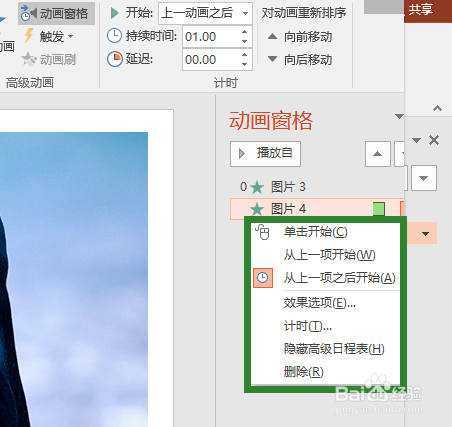Open the 动画窗格 pane options arrow

pos(399,116)
